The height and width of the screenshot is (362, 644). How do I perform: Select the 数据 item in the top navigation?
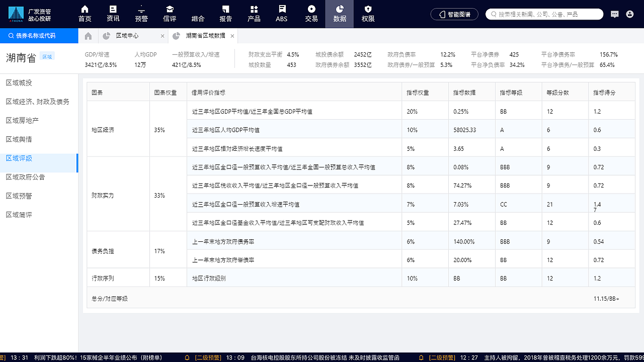[x=340, y=14]
